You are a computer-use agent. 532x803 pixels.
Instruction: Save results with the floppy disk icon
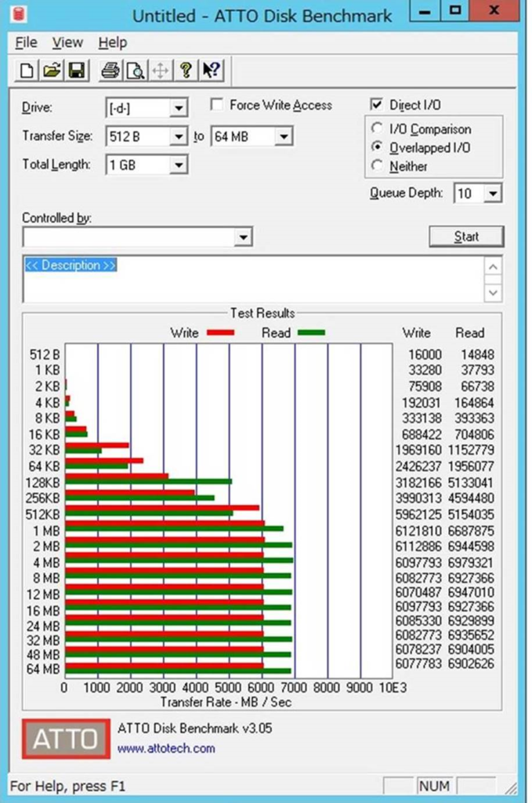76,70
